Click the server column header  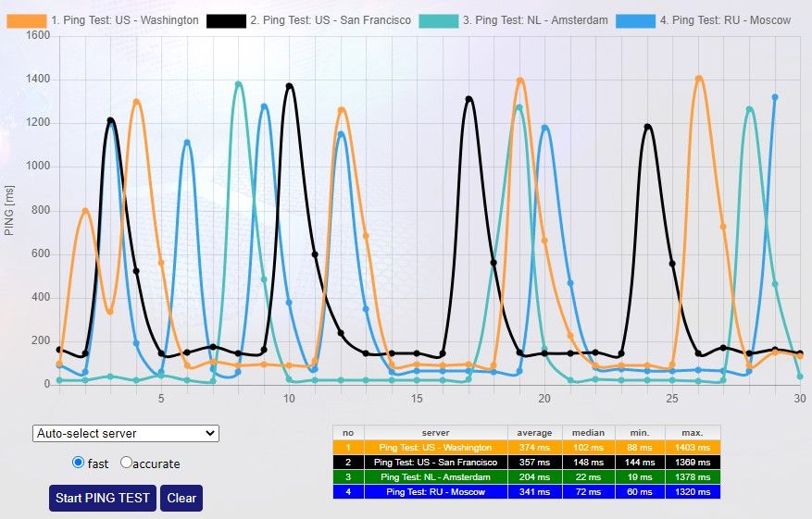click(435, 432)
